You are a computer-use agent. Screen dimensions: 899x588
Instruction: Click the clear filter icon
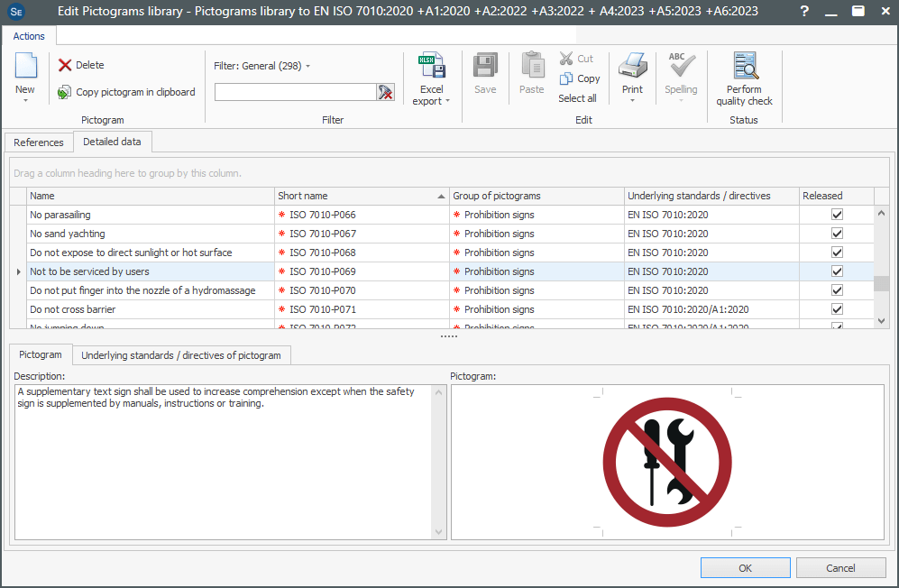pyautogui.click(x=386, y=92)
